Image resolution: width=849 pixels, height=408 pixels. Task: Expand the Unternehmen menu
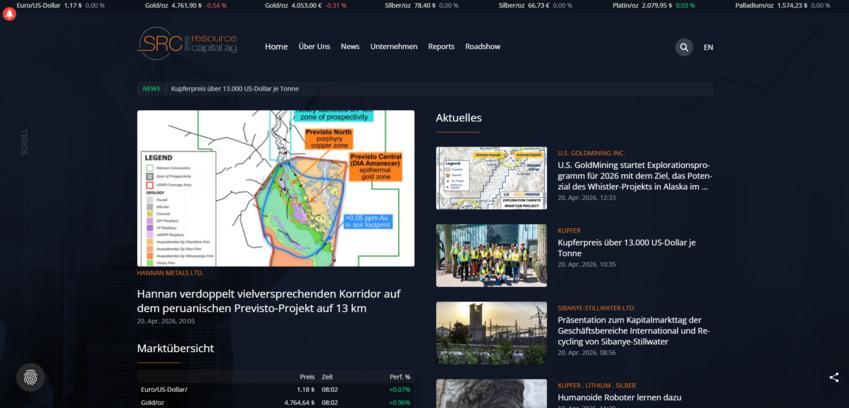pyautogui.click(x=394, y=47)
